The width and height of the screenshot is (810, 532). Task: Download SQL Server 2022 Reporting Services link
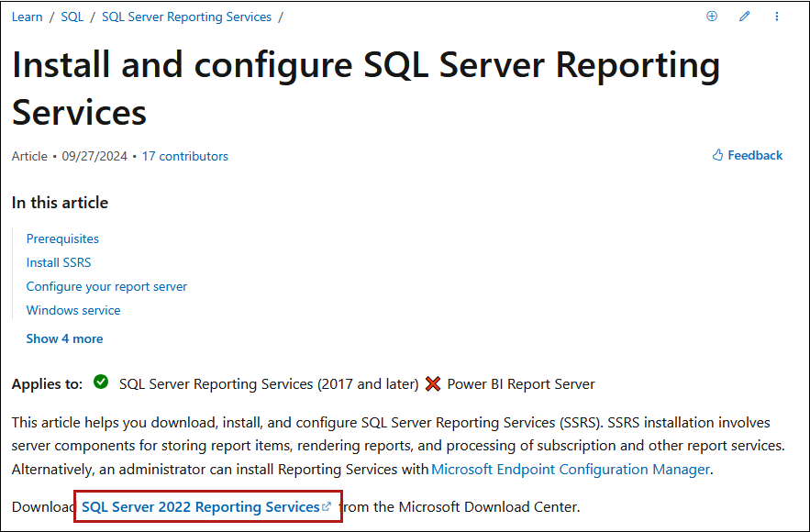tap(200, 506)
